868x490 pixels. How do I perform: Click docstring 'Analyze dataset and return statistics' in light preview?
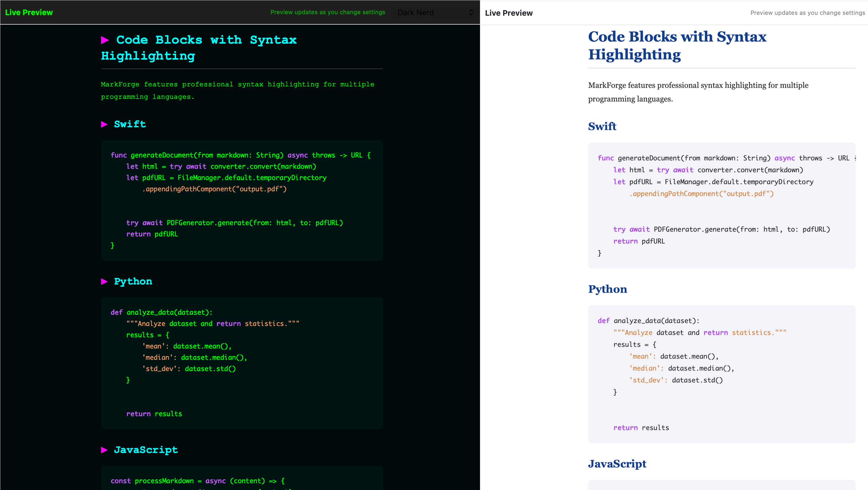click(x=700, y=332)
